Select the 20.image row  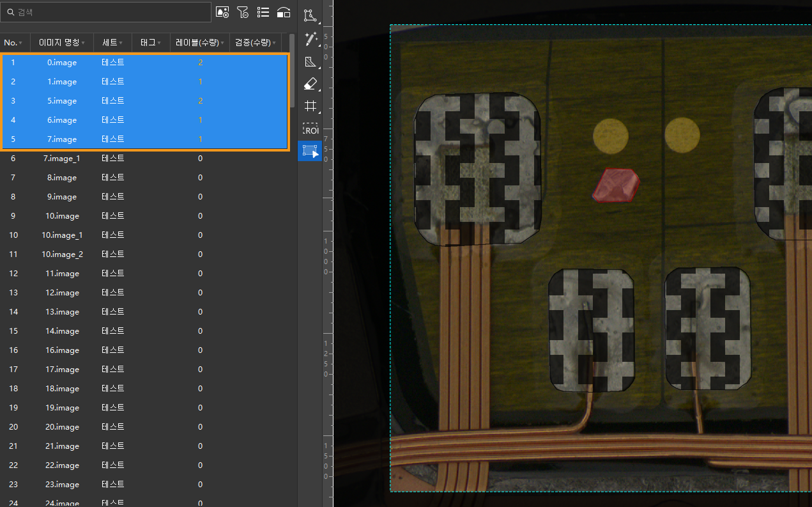[145, 427]
